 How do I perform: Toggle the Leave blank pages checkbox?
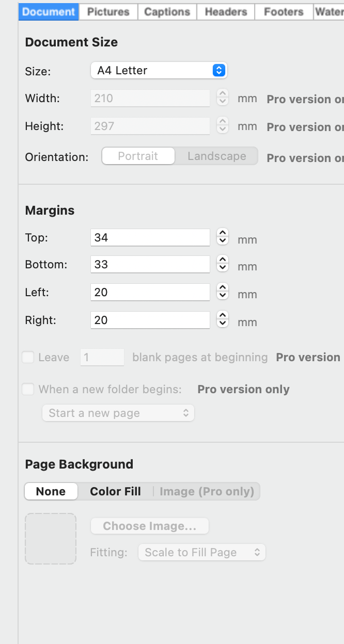[28, 357]
